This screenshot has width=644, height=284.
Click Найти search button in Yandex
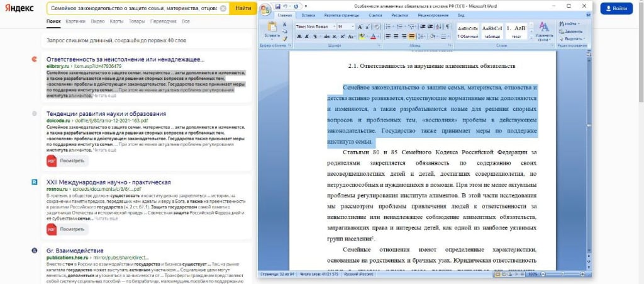pos(243,8)
